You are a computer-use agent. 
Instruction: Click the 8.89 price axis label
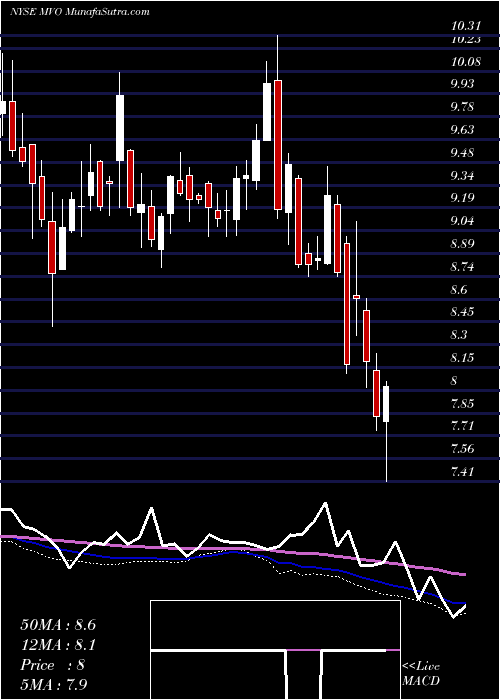464,244
